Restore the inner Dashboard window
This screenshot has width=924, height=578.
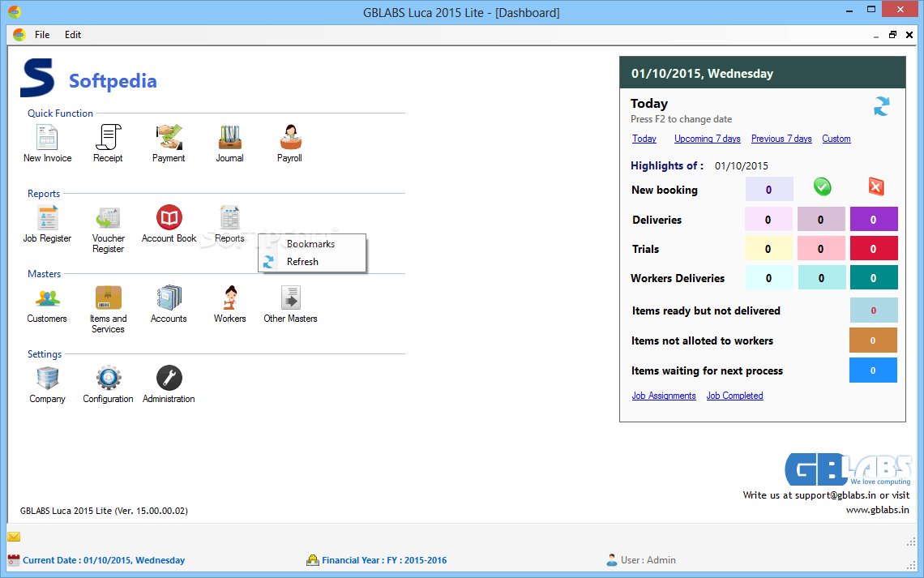(x=892, y=35)
